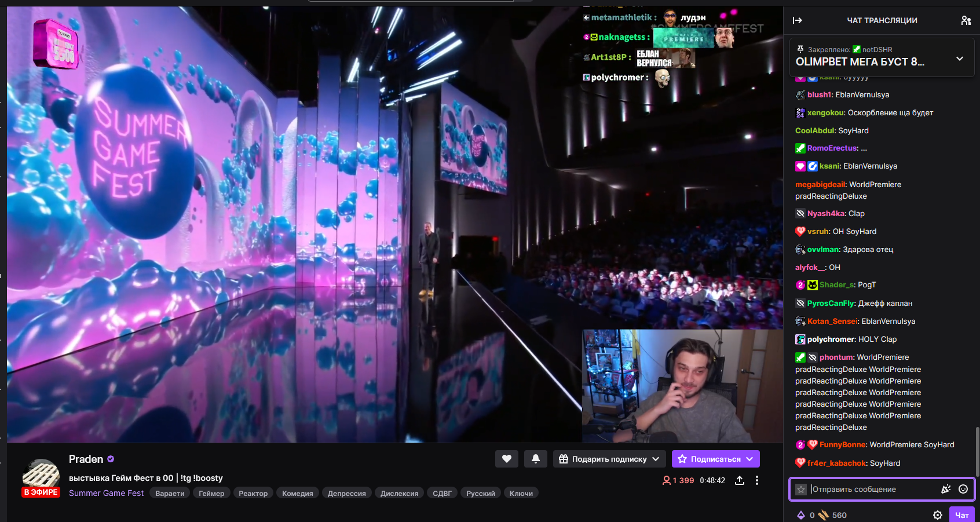Click the star icon in chat input
This screenshot has height=522, width=980.
click(x=801, y=490)
